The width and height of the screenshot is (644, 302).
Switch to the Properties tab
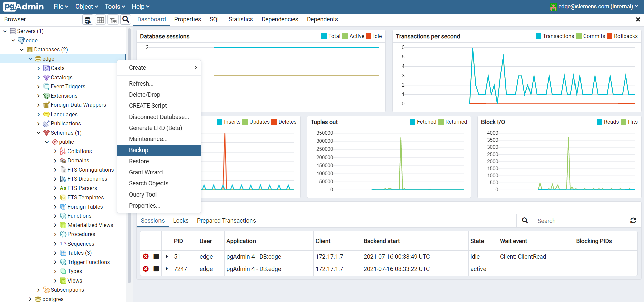187,19
